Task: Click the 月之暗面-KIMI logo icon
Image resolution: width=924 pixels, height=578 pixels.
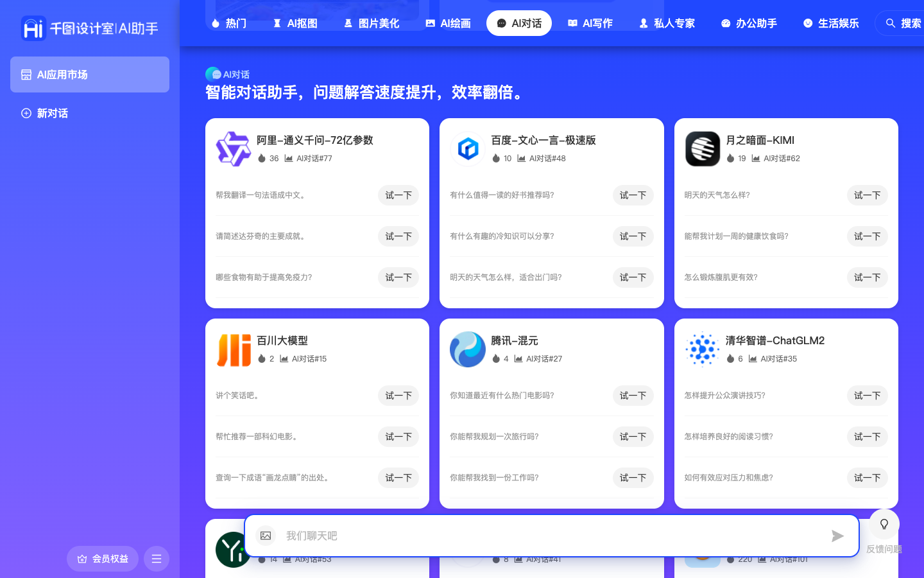Action: pos(703,148)
